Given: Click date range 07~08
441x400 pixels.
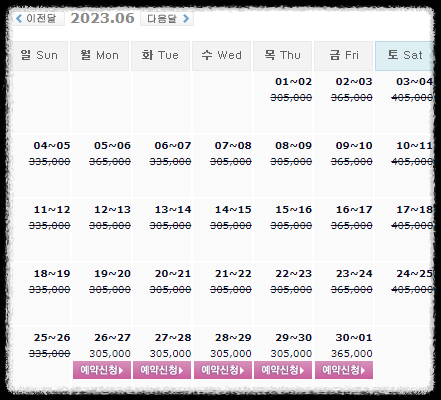Looking at the screenshot, I should [233, 146].
